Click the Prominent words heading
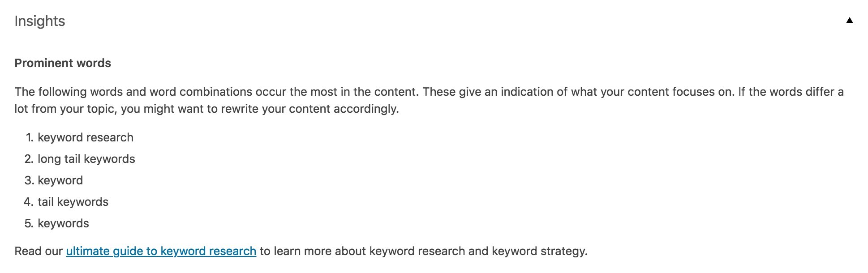 click(63, 63)
